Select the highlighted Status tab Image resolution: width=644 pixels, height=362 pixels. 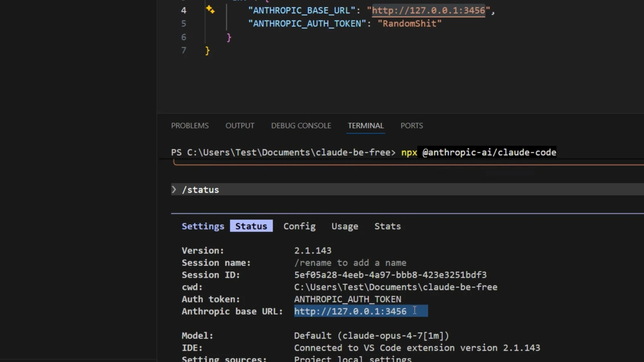click(x=251, y=226)
